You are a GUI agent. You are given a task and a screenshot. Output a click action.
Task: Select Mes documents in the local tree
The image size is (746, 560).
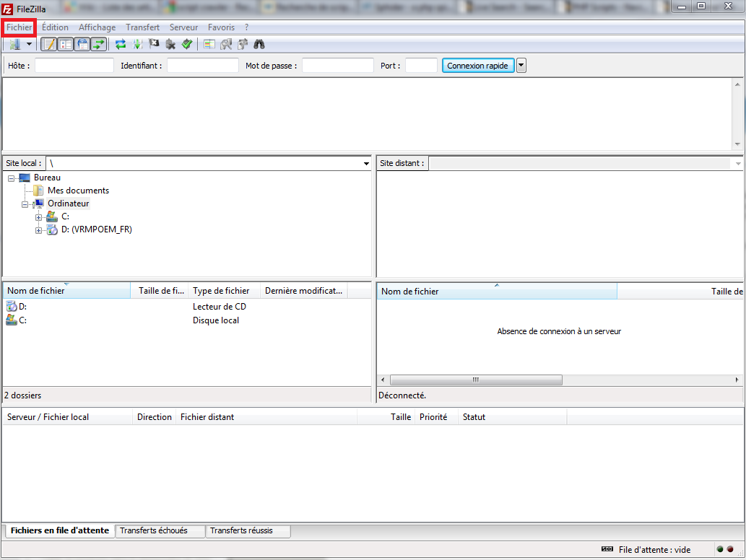(78, 191)
